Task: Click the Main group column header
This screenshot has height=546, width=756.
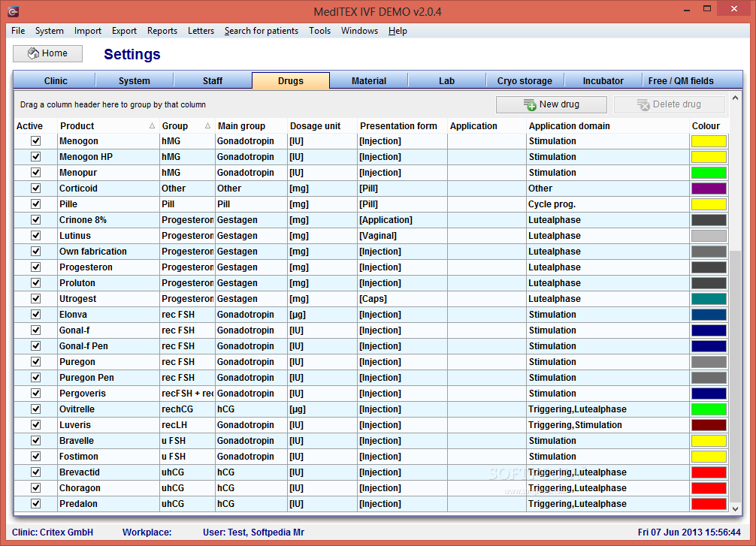Action: [x=251, y=125]
